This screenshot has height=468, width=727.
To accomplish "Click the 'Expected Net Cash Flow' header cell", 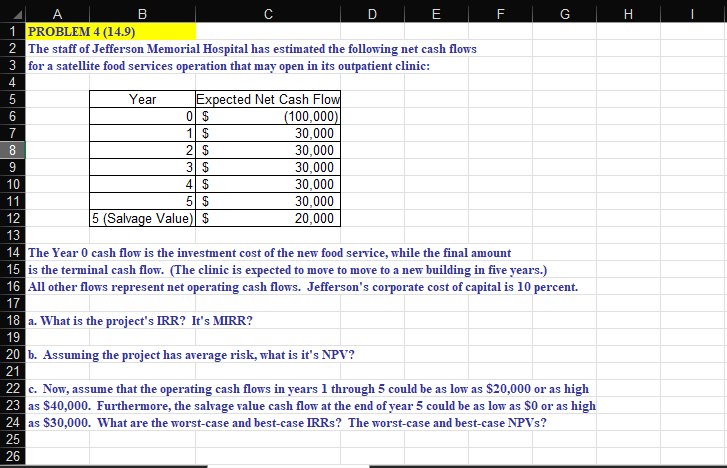I will click(x=268, y=99).
